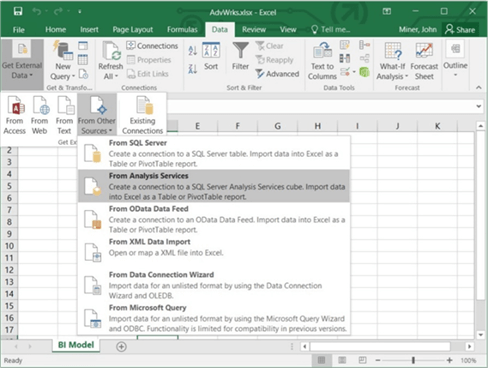Choose From OData Data Feed entry
This screenshot has height=368, width=488.
click(x=214, y=219)
